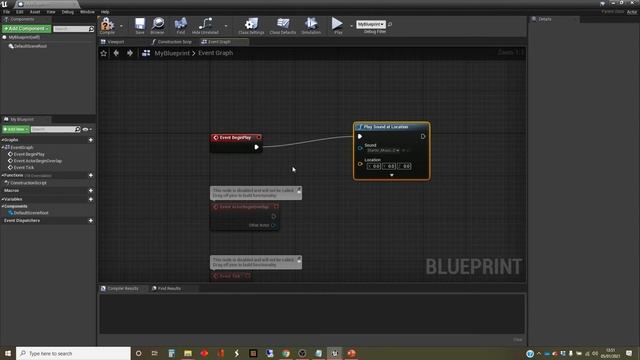This screenshot has width=640, height=360.
Task: Open Class Defaults from toolbar
Action: tap(282, 26)
